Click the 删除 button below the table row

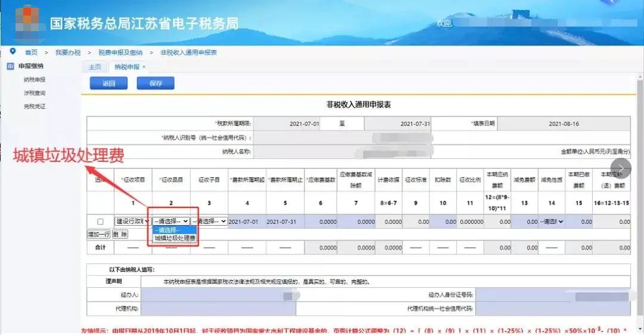coord(120,234)
